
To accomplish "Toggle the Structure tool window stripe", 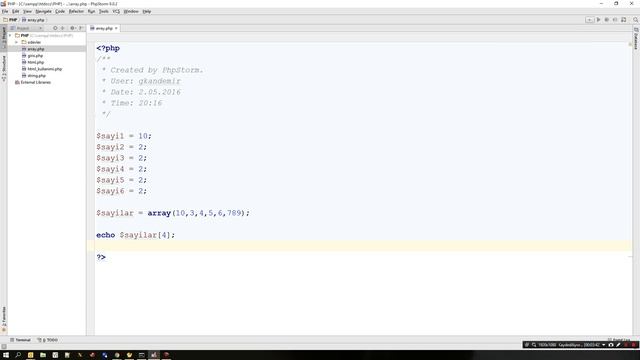I will coord(4,68).
